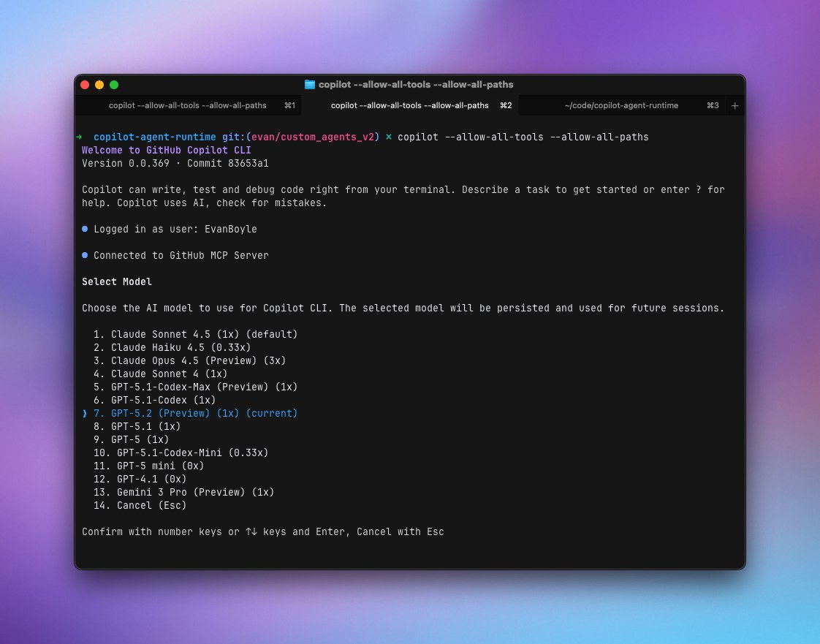Minimize the terminal with yellow button
820x644 pixels.
99,85
